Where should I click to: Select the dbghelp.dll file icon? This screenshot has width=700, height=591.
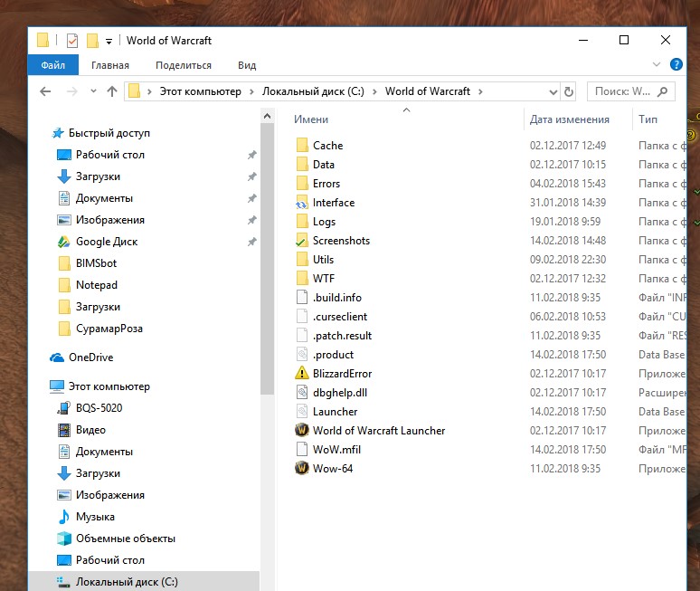[x=302, y=392]
